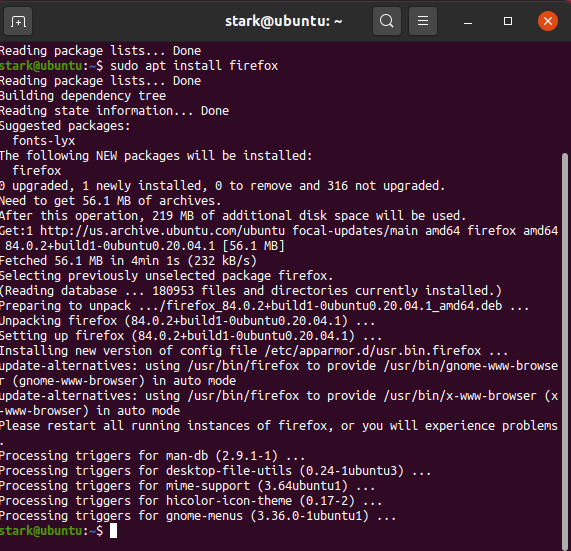Click the cursor at the last prompt
The image size is (571, 551).
point(114,531)
